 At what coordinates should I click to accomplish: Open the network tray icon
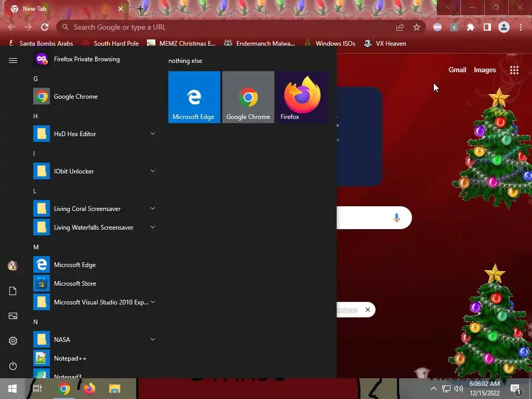446,389
